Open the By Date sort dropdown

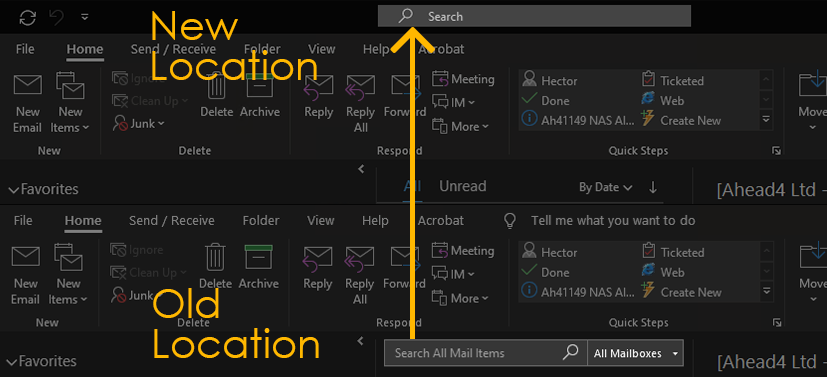605,187
